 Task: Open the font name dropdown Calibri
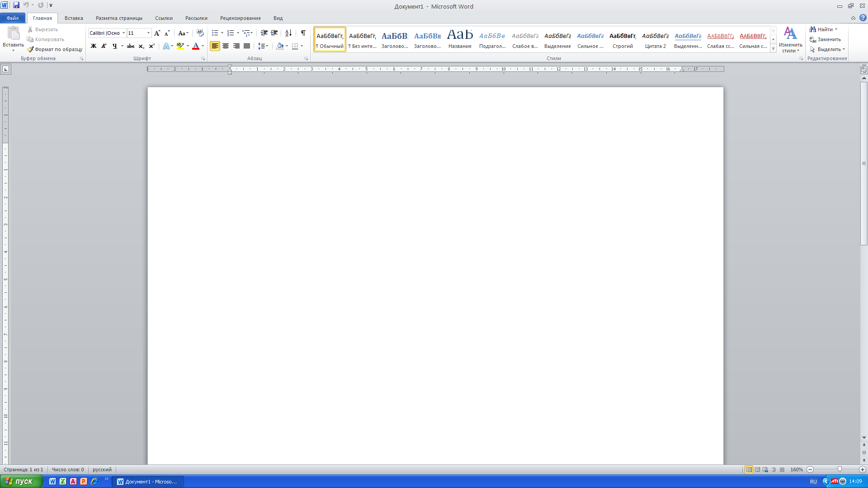coord(123,33)
